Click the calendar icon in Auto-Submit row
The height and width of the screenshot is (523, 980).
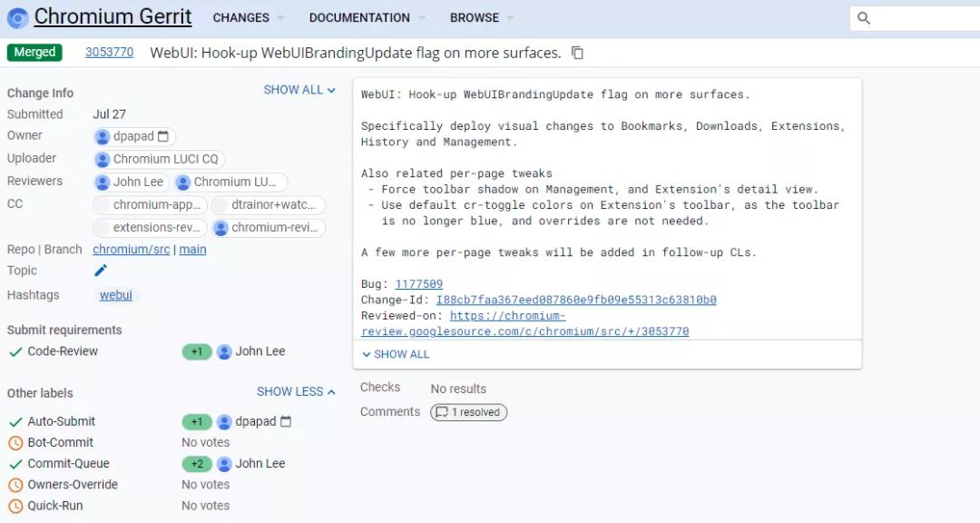point(286,421)
